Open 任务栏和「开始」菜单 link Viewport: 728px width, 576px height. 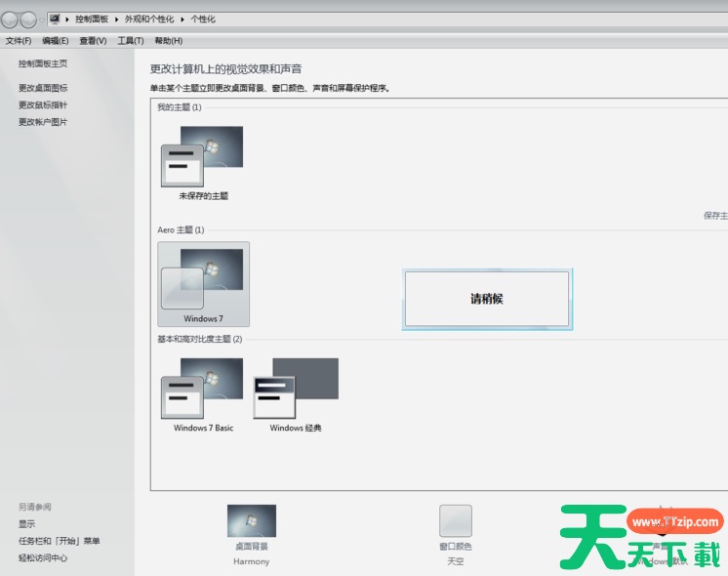click(x=59, y=541)
